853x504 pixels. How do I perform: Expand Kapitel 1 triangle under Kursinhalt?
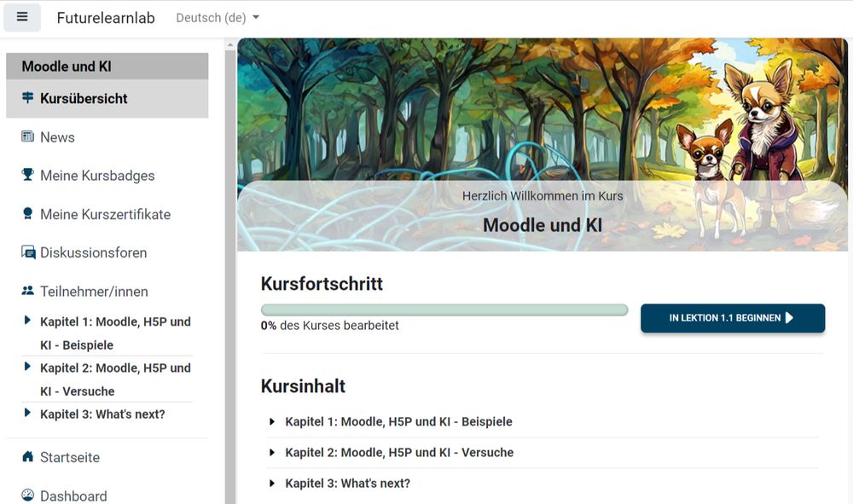[272, 422]
